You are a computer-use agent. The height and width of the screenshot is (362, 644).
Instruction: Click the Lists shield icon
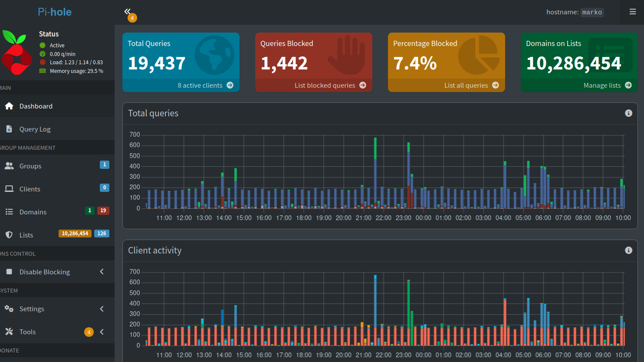[9, 235]
